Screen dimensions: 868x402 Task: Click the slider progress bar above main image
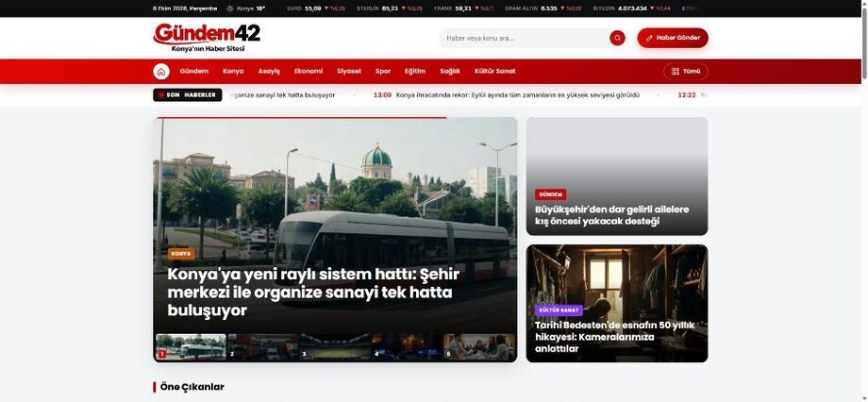point(302,118)
